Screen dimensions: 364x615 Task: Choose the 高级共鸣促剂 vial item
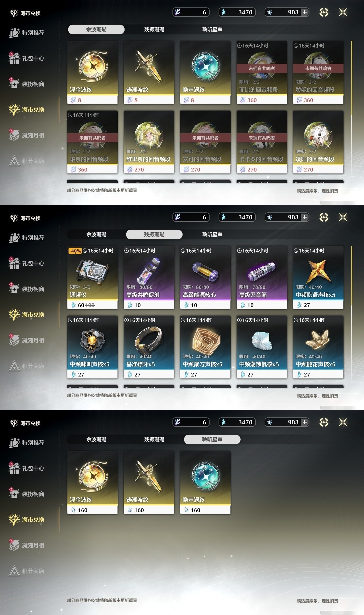pyautogui.click(x=149, y=278)
